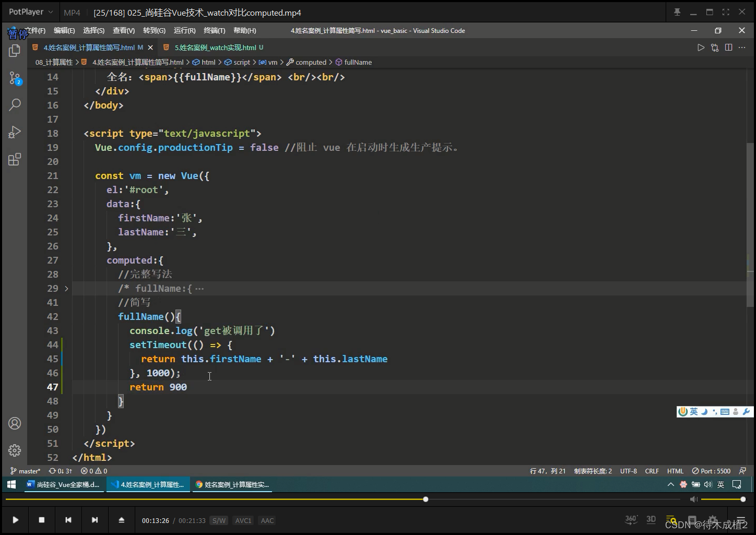Open the editor More Actions ellipsis
756x535 pixels.
(742, 47)
